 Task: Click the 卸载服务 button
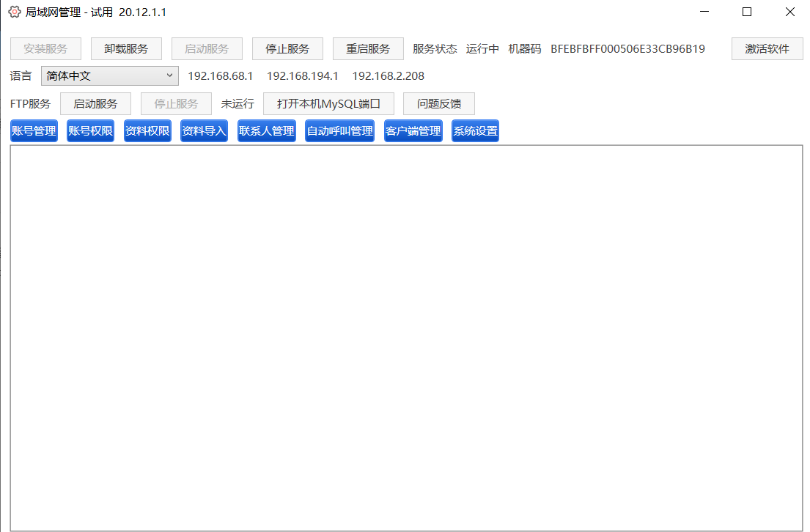point(126,49)
